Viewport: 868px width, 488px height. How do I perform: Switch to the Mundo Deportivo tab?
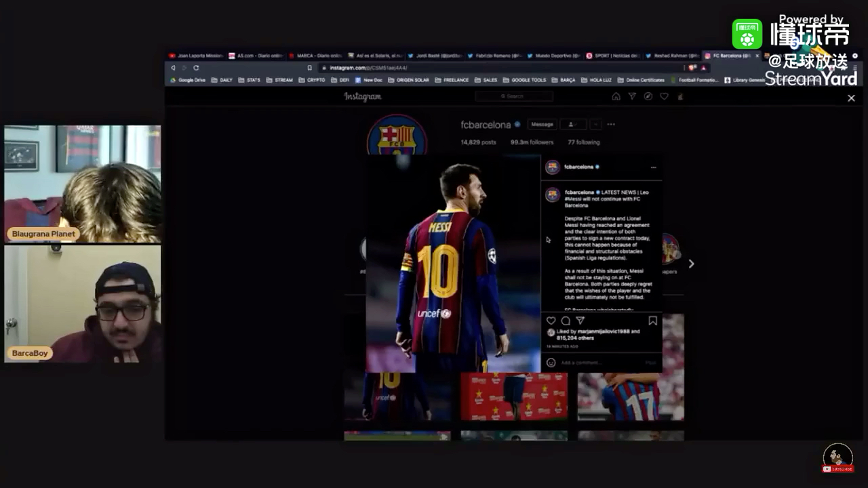pos(554,56)
